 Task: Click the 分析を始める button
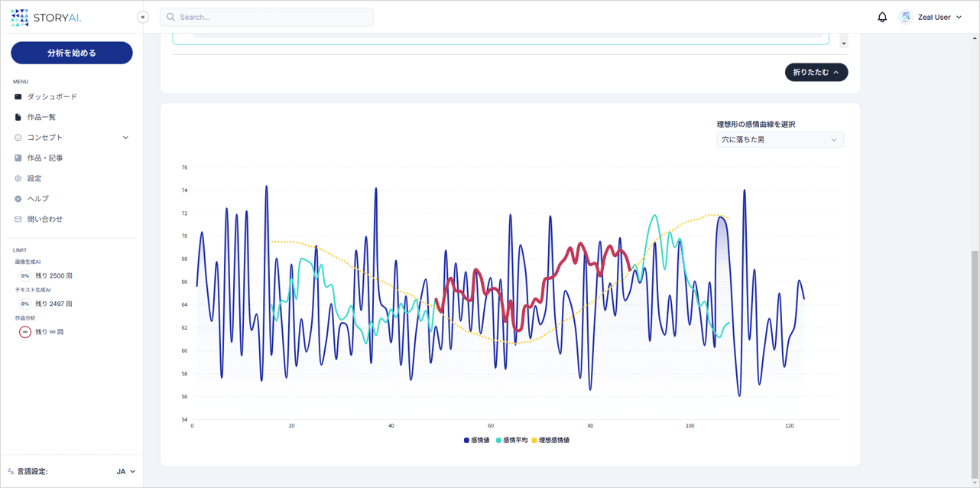tap(72, 53)
